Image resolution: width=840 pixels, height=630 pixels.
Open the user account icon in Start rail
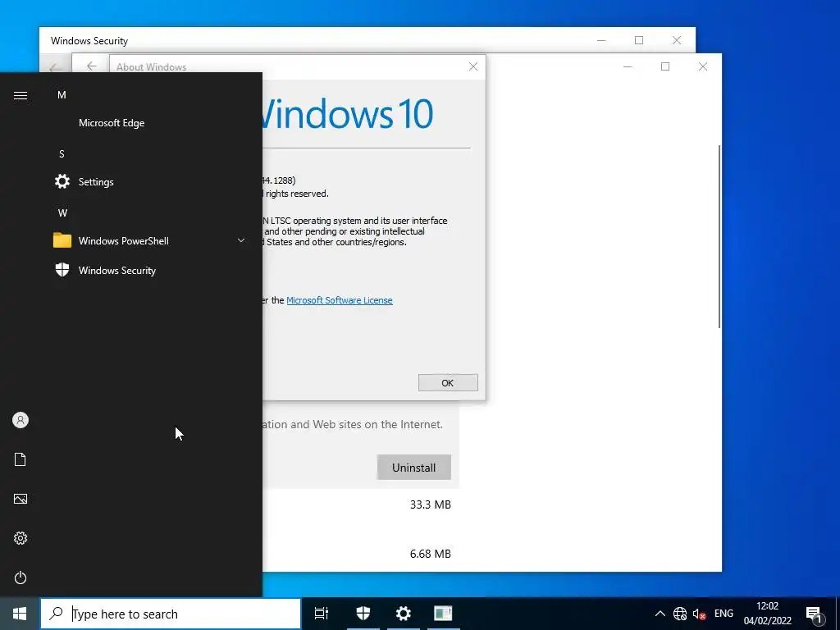click(21, 420)
